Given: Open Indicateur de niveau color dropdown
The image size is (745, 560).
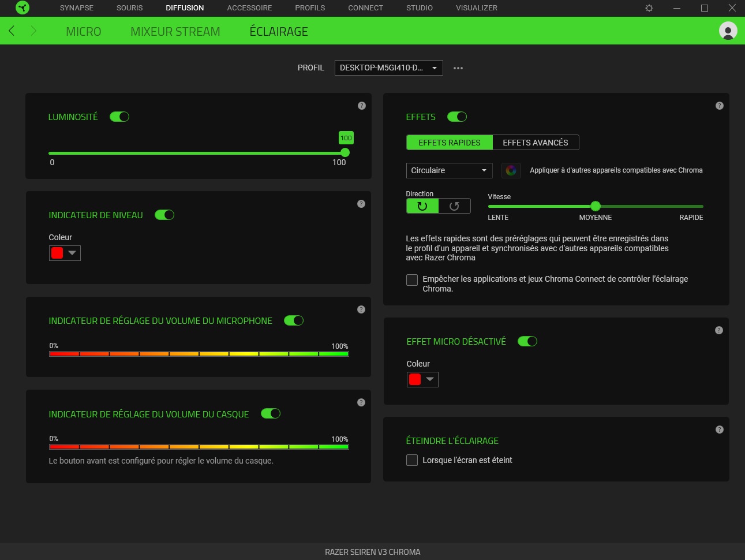Looking at the screenshot, I should [65, 253].
